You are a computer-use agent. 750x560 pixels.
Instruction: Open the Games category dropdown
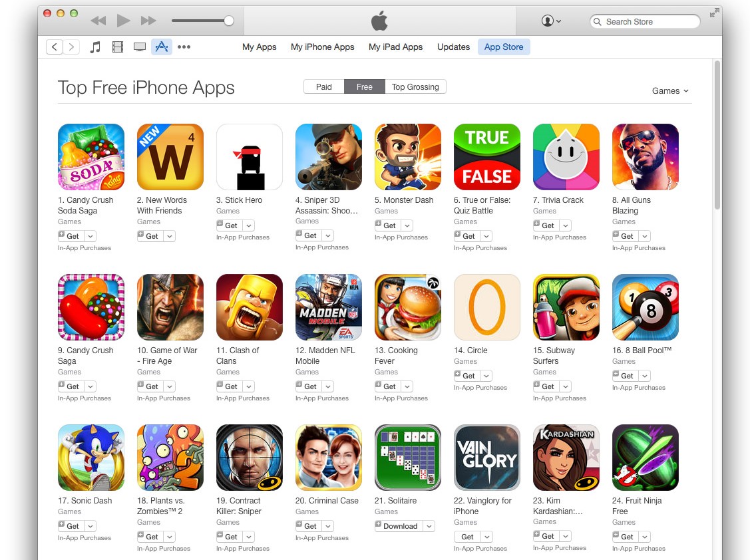click(670, 91)
